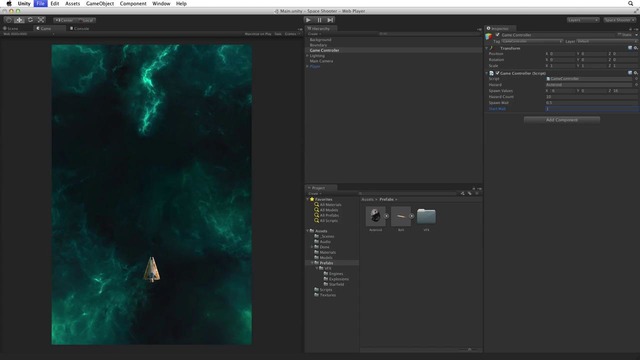Start Play mode with the Play button
This screenshot has width=640, height=360.
point(309,20)
